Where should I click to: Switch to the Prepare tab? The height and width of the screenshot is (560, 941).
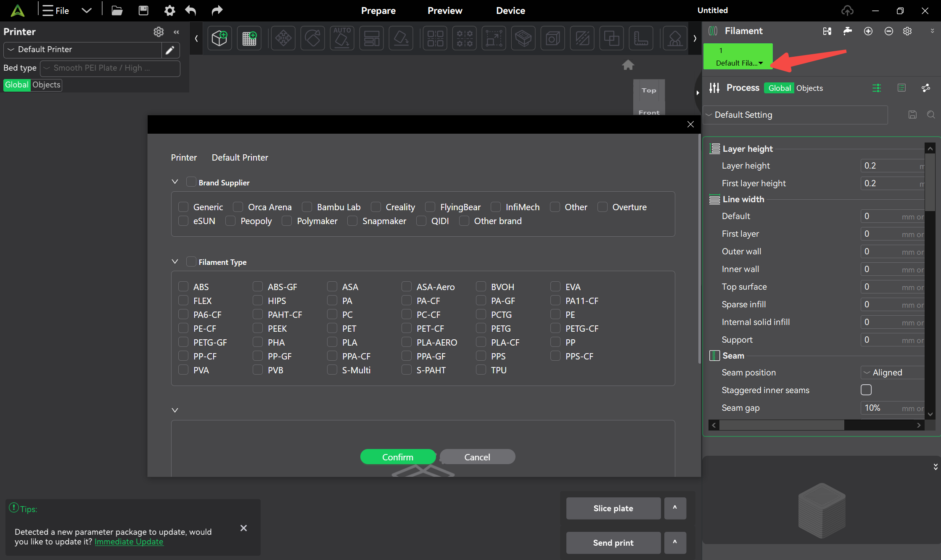click(x=378, y=11)
